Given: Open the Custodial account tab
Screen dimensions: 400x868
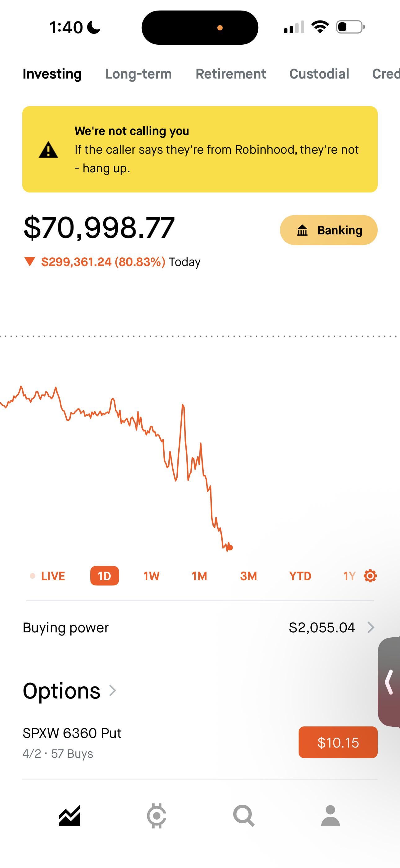Looking at the screenshot, I should click(x=319, y=74).
